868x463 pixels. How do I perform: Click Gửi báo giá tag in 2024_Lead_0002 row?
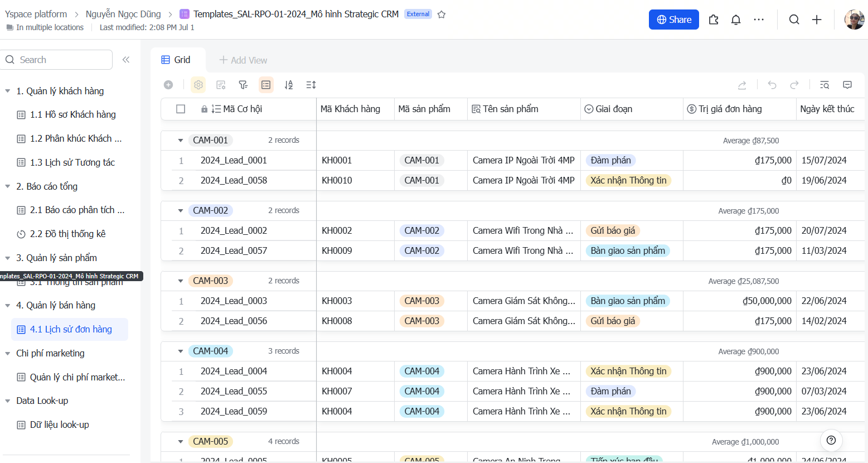(x=613, y=230)
